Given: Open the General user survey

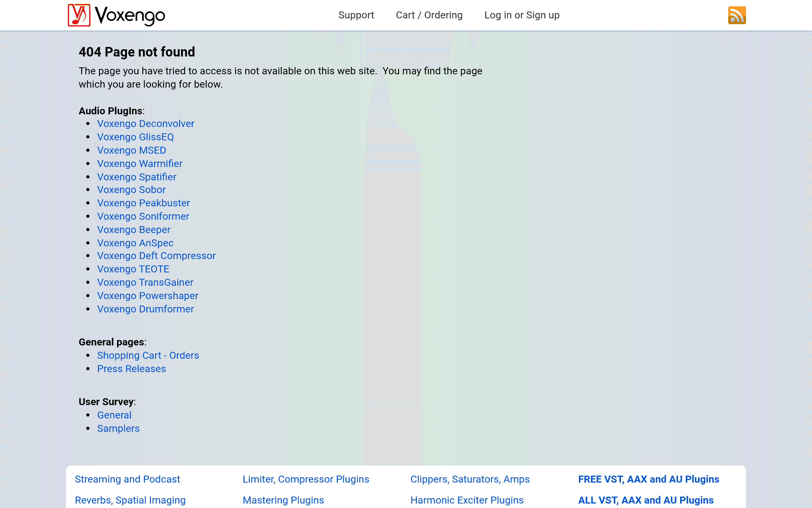Looking at the screenshot, I should [115, 415].
